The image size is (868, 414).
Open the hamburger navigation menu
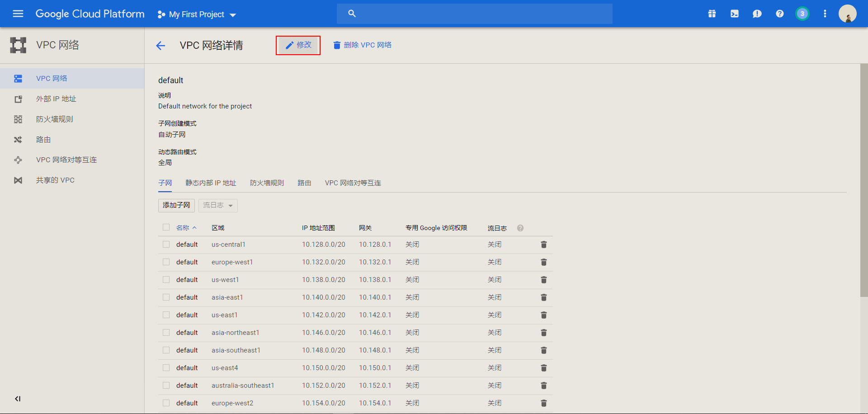18,14
